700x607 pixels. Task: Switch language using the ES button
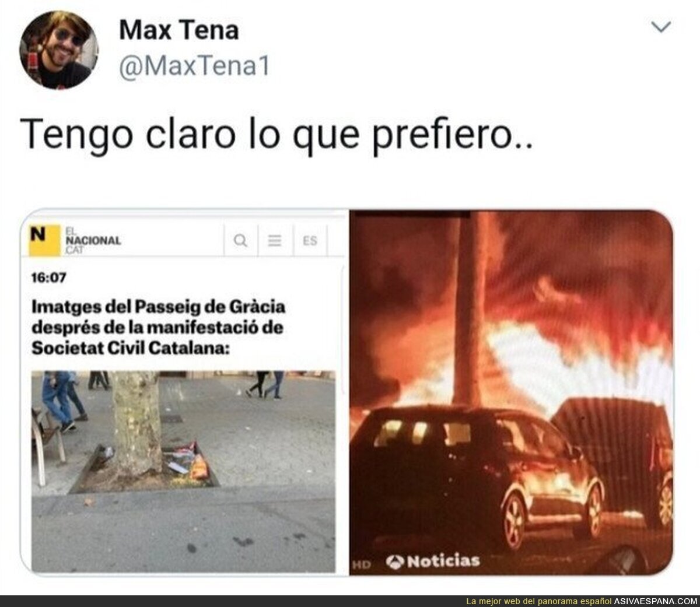310,241
